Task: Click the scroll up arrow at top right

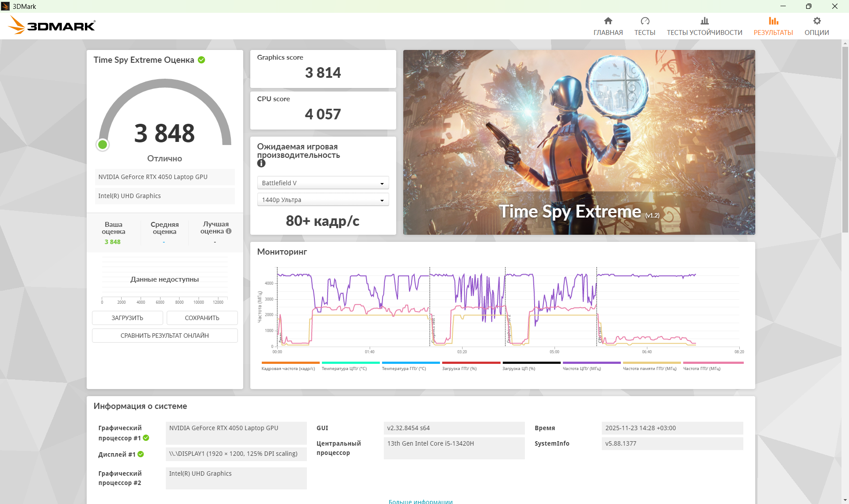Action: (845, 43)
